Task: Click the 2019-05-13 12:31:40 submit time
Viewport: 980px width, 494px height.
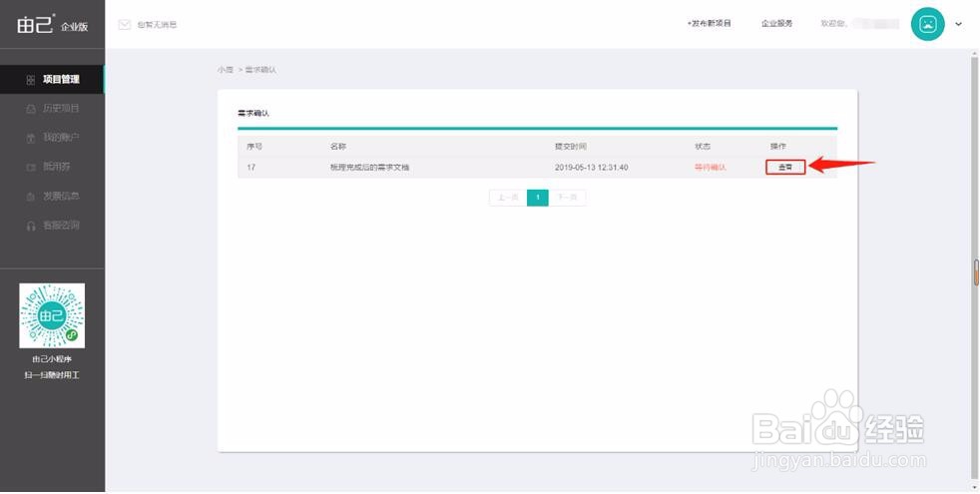Action: click(x=591, y=168)
